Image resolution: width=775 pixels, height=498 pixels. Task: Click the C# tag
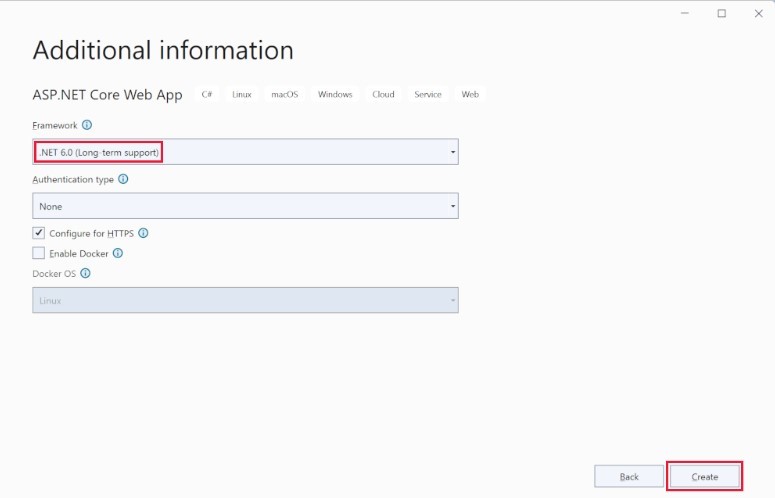tap(207, 94)
